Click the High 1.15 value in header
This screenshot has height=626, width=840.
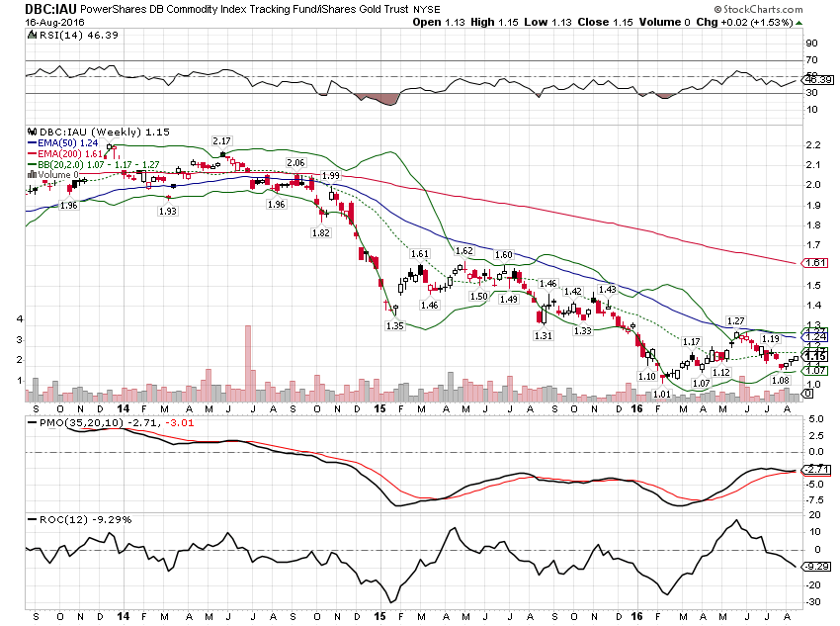click(x=494, y=23)
